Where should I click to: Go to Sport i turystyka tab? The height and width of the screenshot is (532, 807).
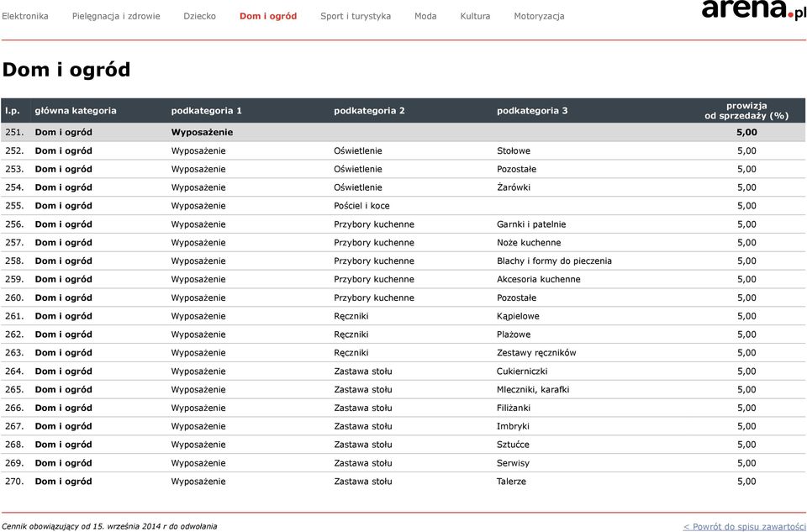point(356,17)
